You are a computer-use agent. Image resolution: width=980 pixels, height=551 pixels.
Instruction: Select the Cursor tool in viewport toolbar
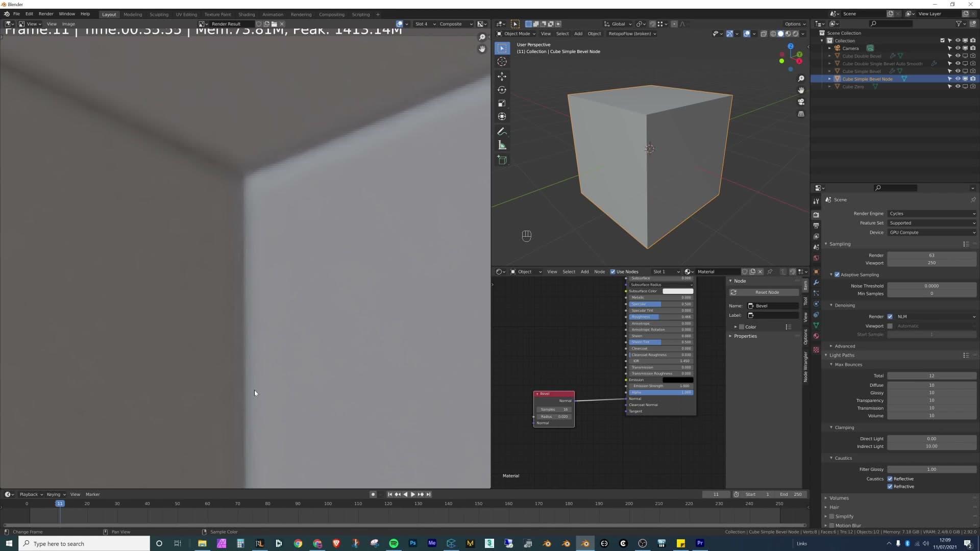(x=502, y=62)
